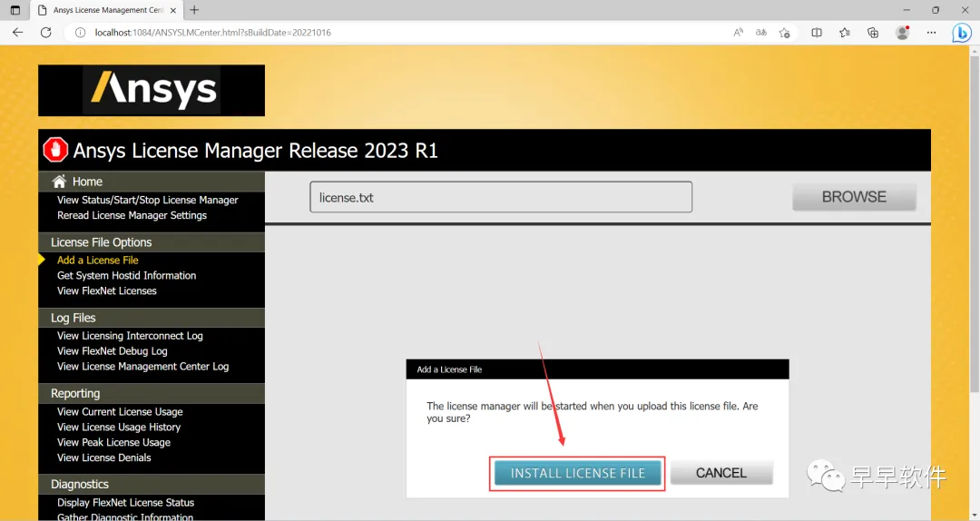Open the browser profile avatar
This screenshot has height=521, width=980.
(902, 33)
